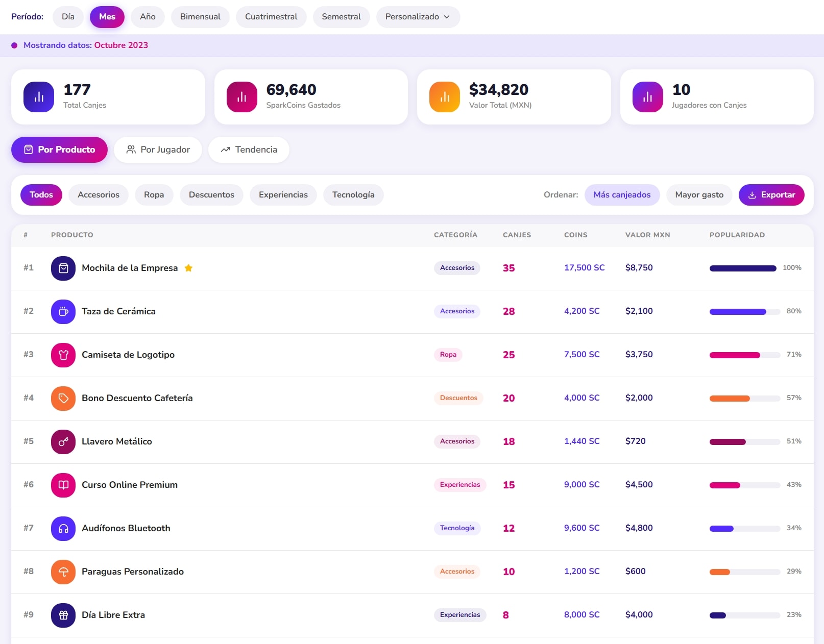
Task: Filter products by Descuentos category
Action: coord(211,195)
